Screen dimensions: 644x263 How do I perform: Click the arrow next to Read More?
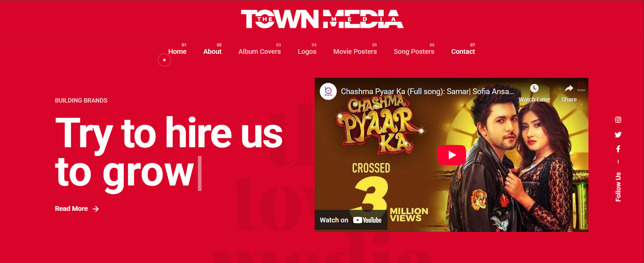point(96,209)
